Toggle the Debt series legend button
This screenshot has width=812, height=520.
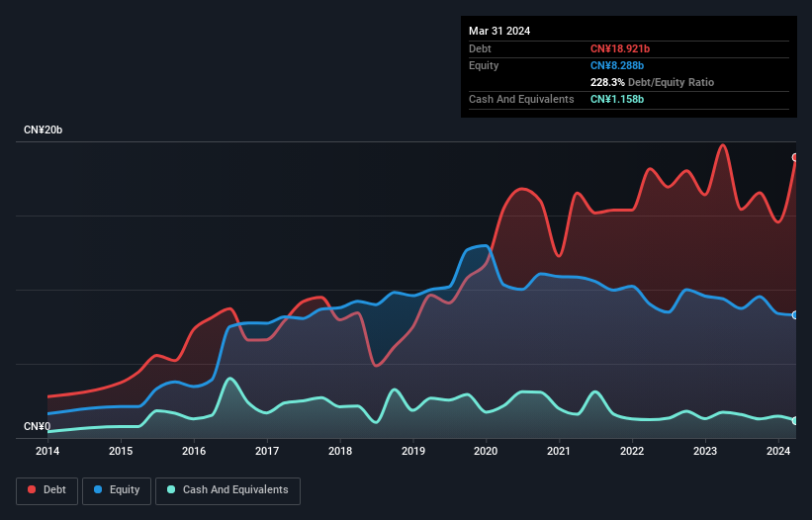(47, 490)
